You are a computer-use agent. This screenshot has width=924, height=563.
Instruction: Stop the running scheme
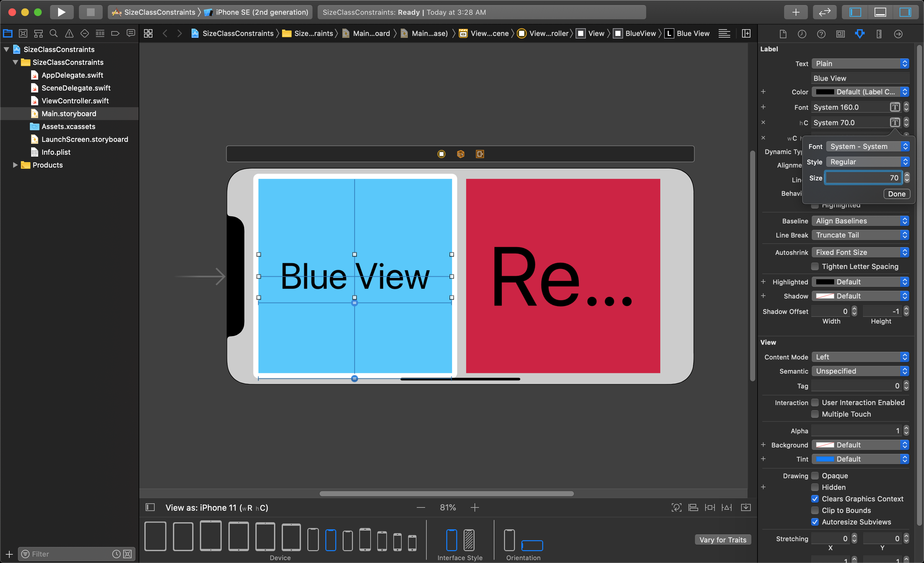pos(90,12)
